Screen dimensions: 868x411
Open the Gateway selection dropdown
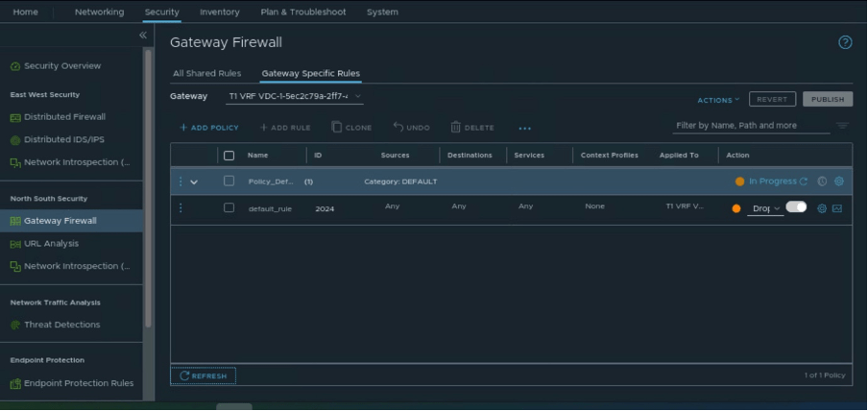(294, 96)
